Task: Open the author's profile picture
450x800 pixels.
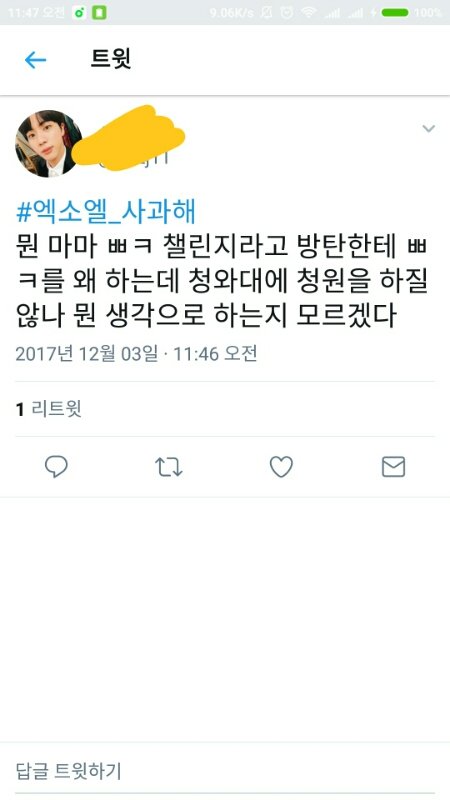Action: pos(48,144)
